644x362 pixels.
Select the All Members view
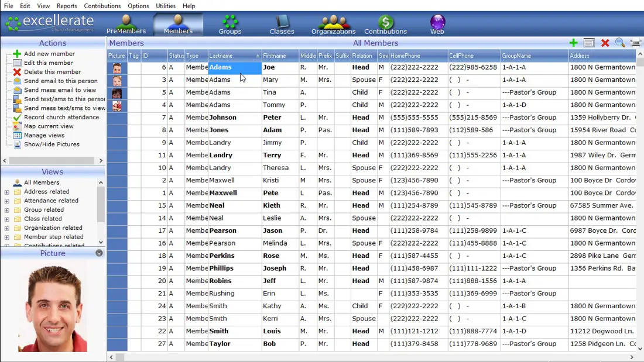click(x=42, y=182)
